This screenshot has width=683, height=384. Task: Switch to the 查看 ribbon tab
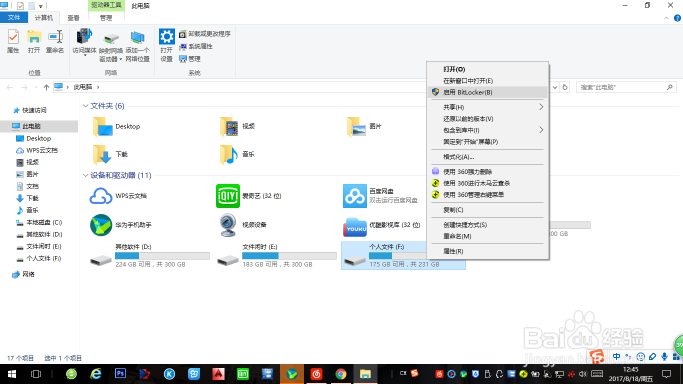[73, 18]
